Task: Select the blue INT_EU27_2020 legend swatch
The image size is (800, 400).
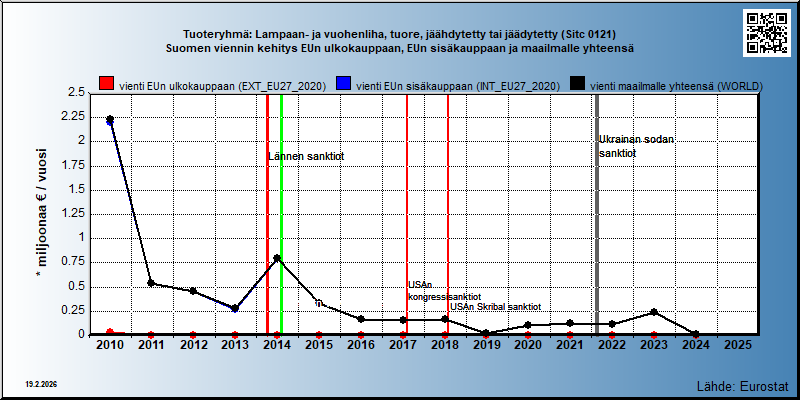Action: 342,84
